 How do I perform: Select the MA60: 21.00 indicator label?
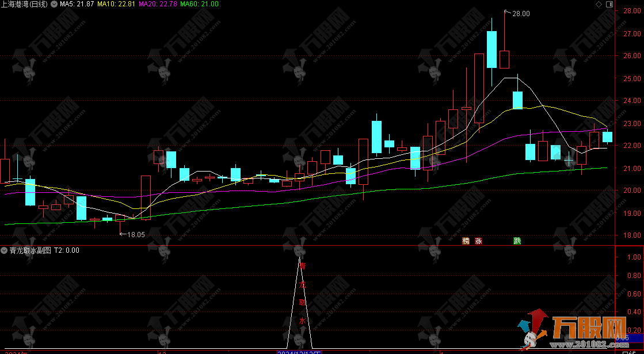click(x=199, y=4)
